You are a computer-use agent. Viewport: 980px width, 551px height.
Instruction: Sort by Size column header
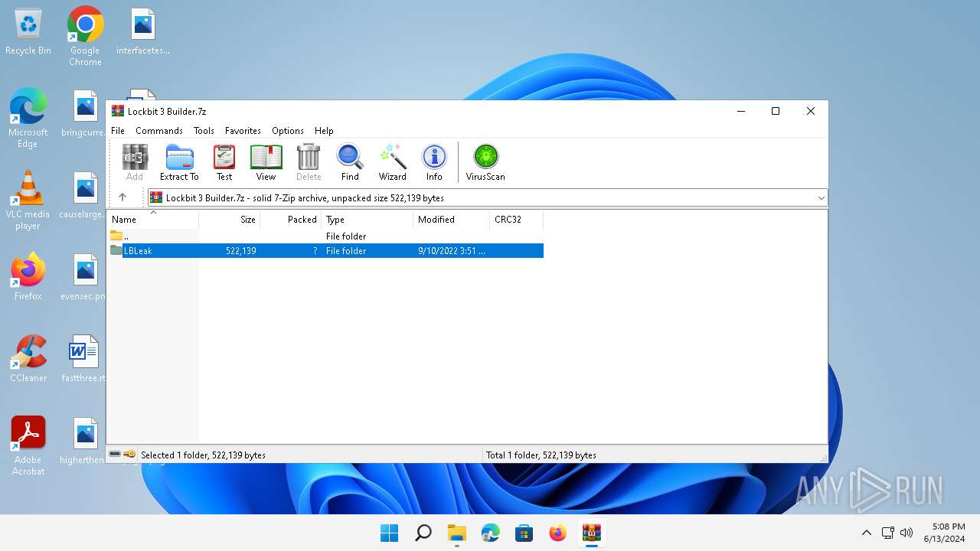pos(230,220)
